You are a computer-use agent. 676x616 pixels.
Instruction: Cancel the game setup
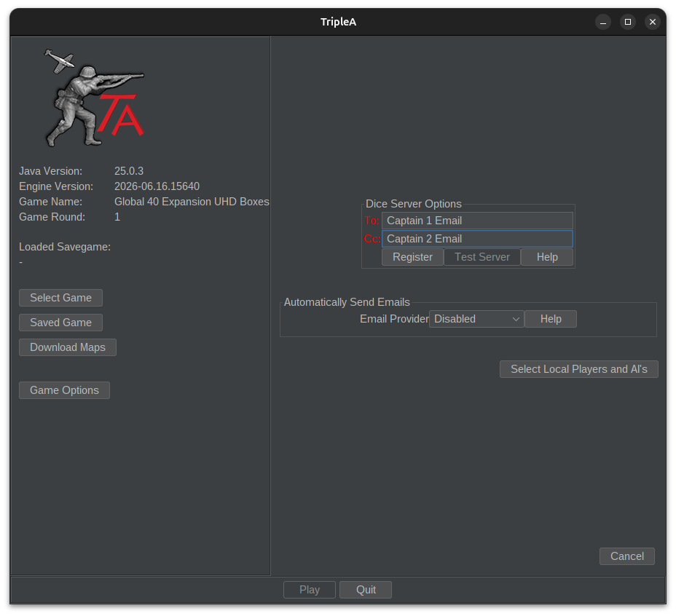(x=627, y=556)
